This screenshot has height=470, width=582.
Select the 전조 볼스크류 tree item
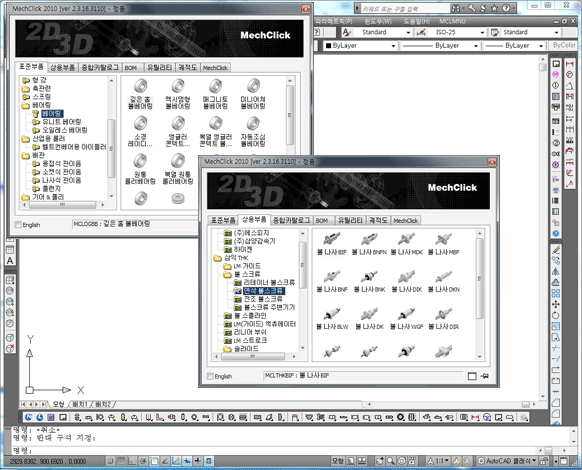(263, 299)
